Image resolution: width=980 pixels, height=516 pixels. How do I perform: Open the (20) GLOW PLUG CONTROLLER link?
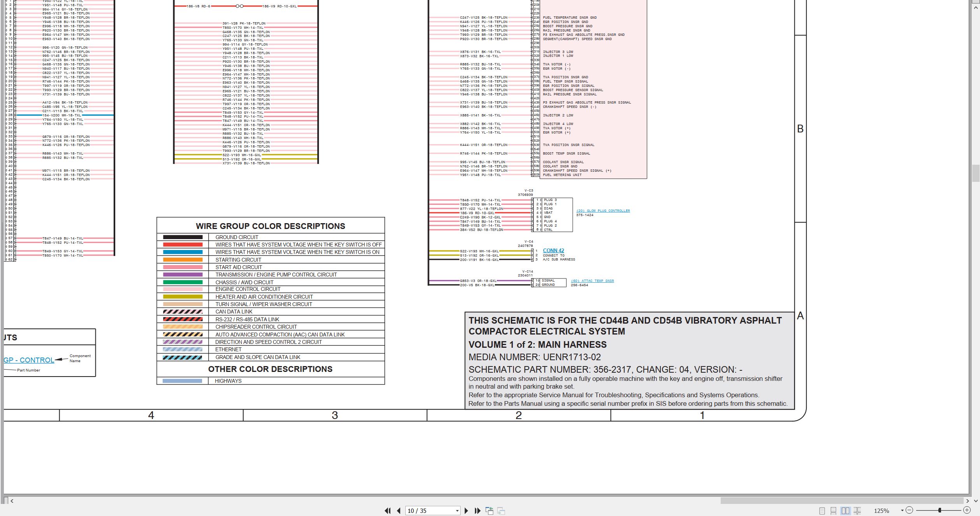(603, 211)
